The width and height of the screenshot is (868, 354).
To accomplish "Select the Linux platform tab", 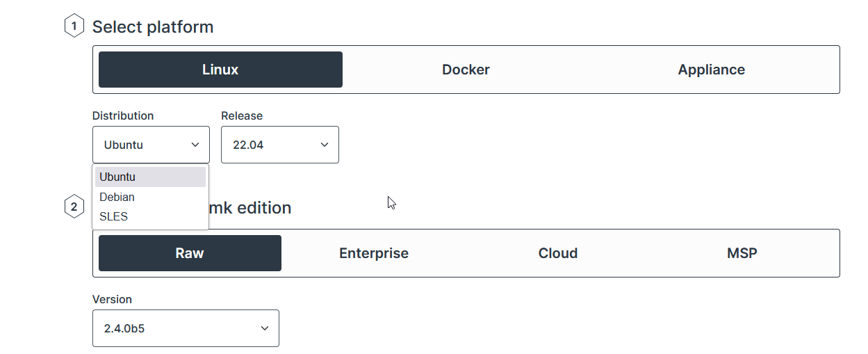I will 220,70.
